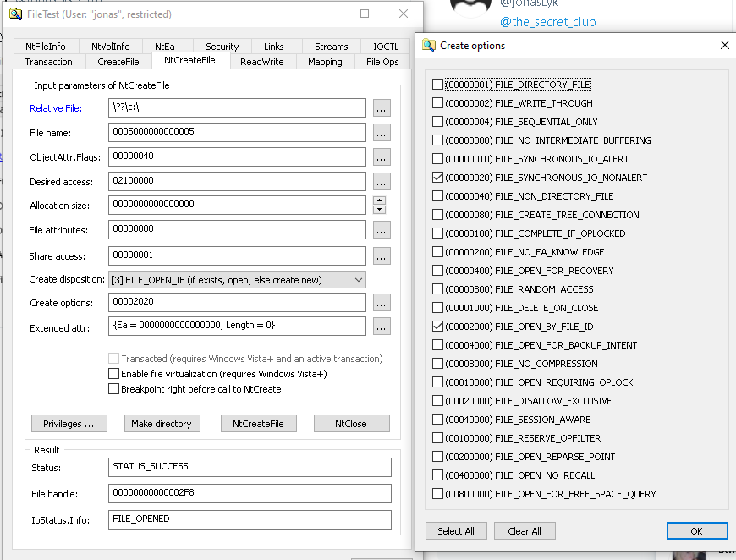
Task: Open Share access ellipsis editor
Action: 382,256
